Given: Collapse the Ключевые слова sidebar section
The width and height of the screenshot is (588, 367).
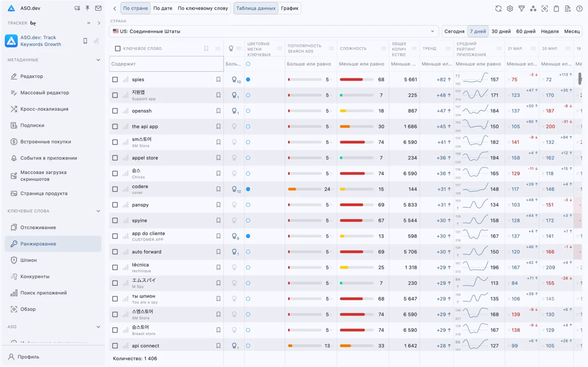Looking at the screenshot, I should (98, 211).
